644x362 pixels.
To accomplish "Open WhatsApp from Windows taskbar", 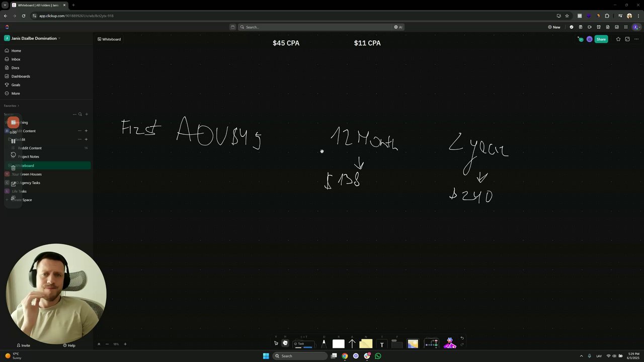I will [x=378, y=356].
